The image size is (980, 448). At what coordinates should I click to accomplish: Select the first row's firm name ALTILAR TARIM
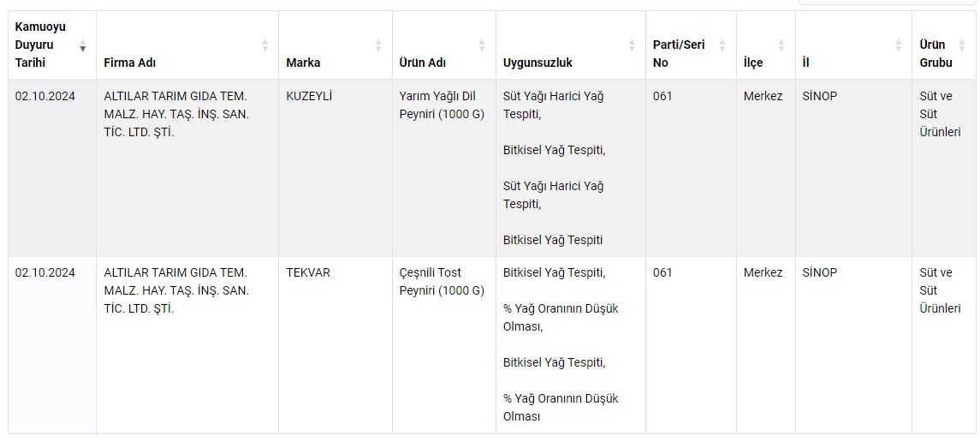click(x=175, y=115)
